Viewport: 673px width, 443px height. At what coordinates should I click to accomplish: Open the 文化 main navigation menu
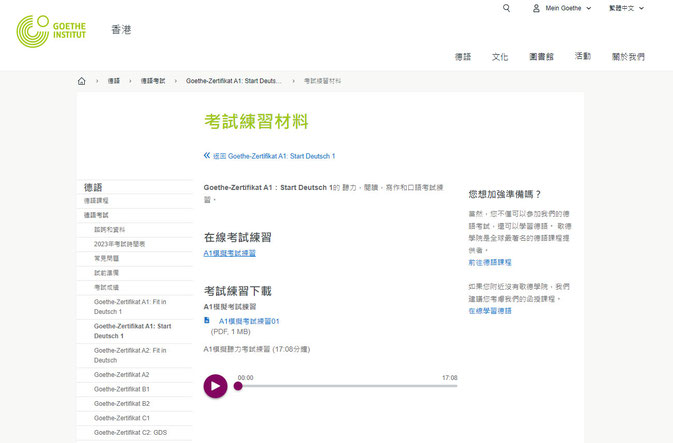[x=500, y=57]
